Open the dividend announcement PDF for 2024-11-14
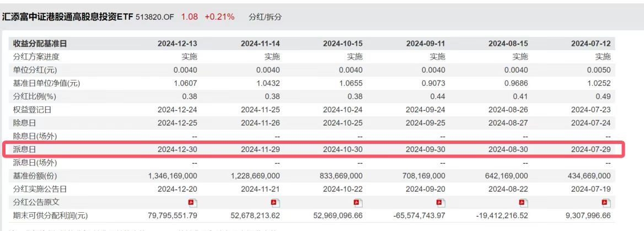This screenshot has height=231, width=644. (x=276, y=202)
